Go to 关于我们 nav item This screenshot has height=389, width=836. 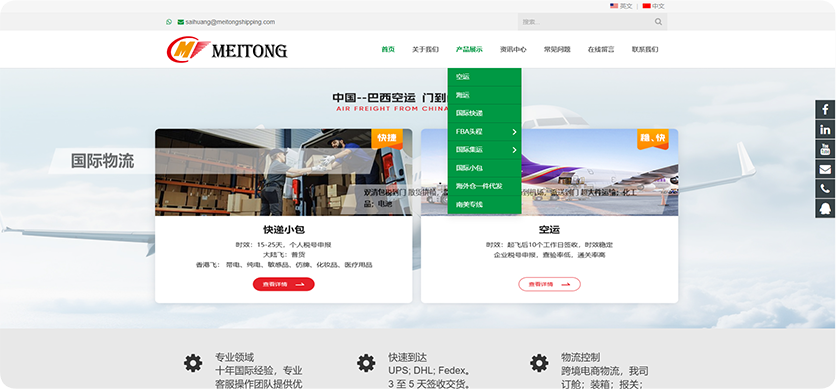425,50
